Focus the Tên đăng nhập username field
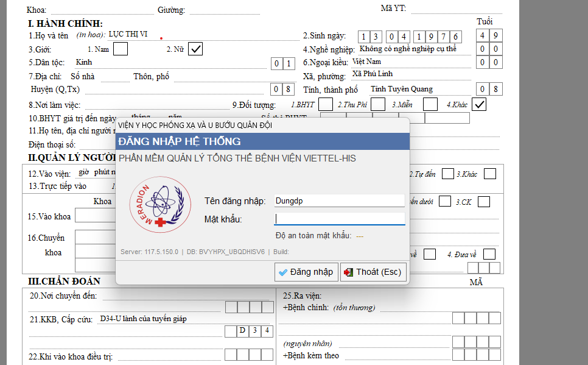The width and height of the screenshot is (588, 365). point(338,200)
